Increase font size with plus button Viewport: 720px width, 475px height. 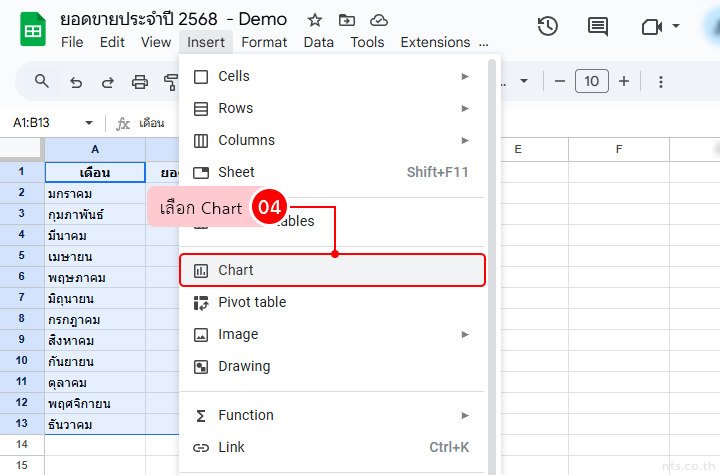(x=624, y=81)
